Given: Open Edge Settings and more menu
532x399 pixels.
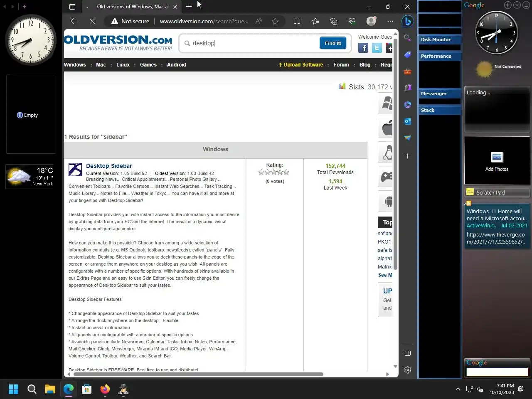Looking at the screenshot, I should pos(390,21).
